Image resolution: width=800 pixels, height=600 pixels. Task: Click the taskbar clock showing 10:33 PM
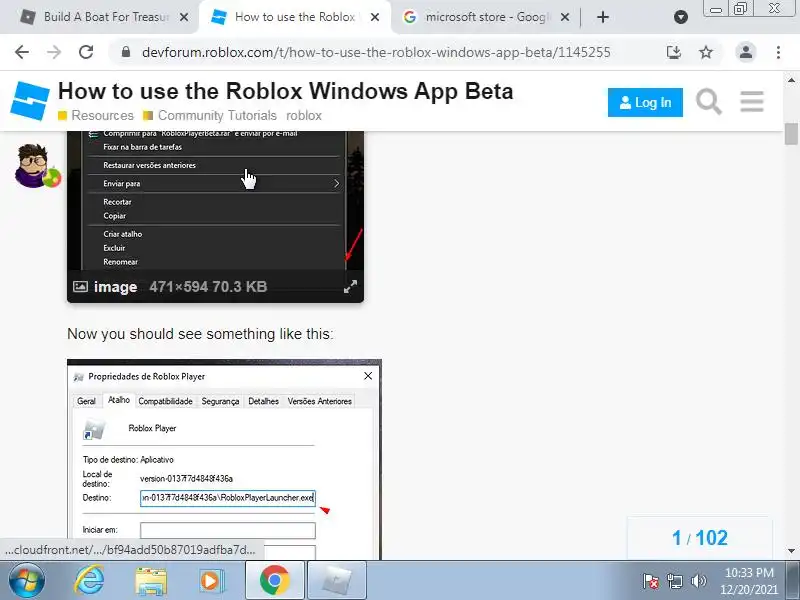[x=749, y=581]
